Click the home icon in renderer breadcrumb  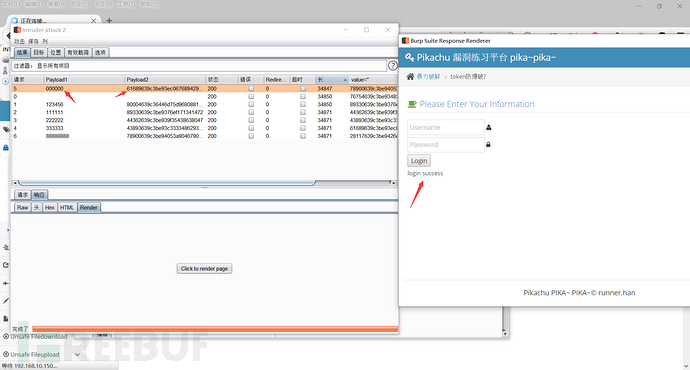click(x=410, y=77)
